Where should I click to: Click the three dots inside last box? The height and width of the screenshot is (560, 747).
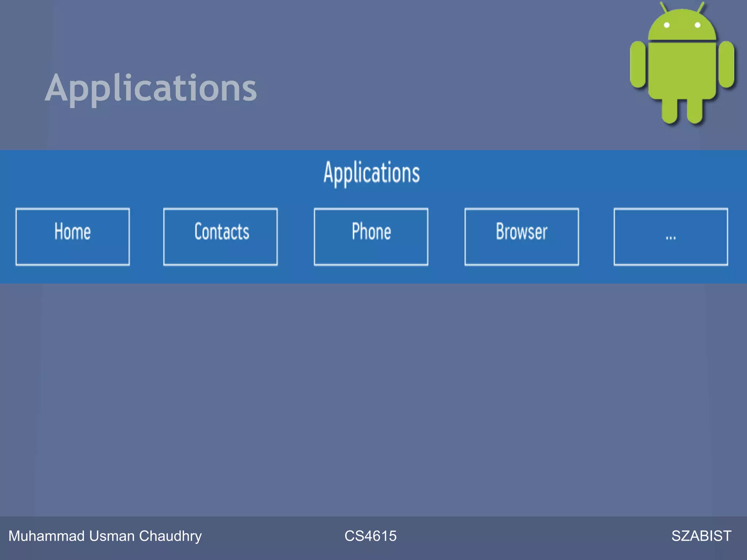tap(671, 238)
